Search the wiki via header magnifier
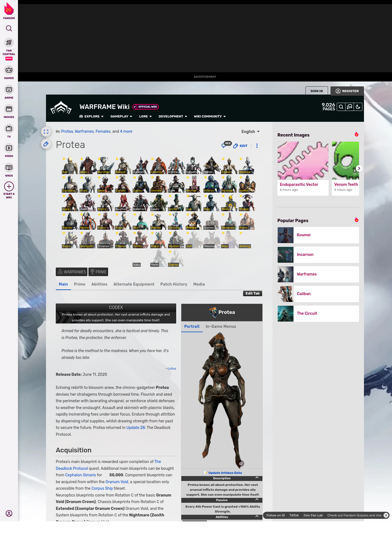Image resolution: width=392 pixels, height=545 pixels. 341,107
